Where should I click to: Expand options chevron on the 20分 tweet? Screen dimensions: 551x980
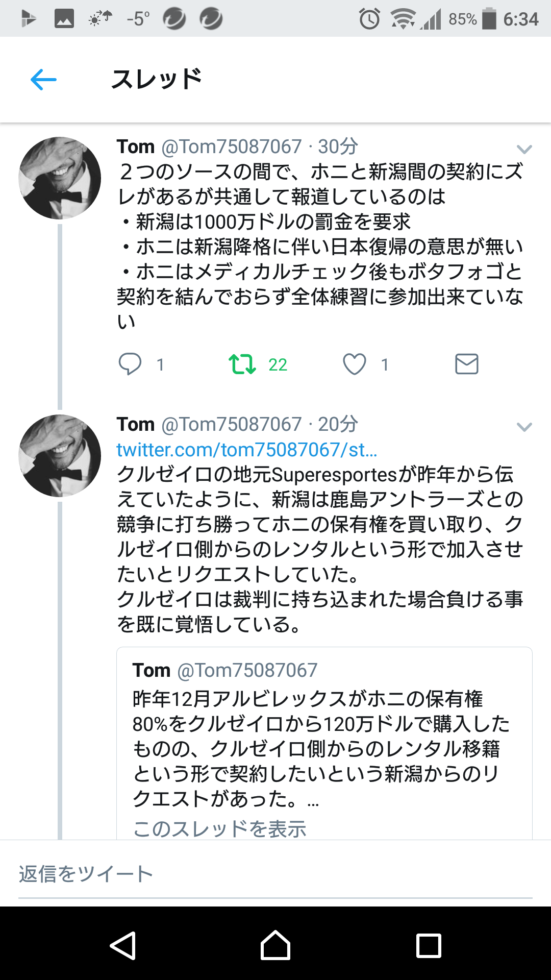(524, 427)
